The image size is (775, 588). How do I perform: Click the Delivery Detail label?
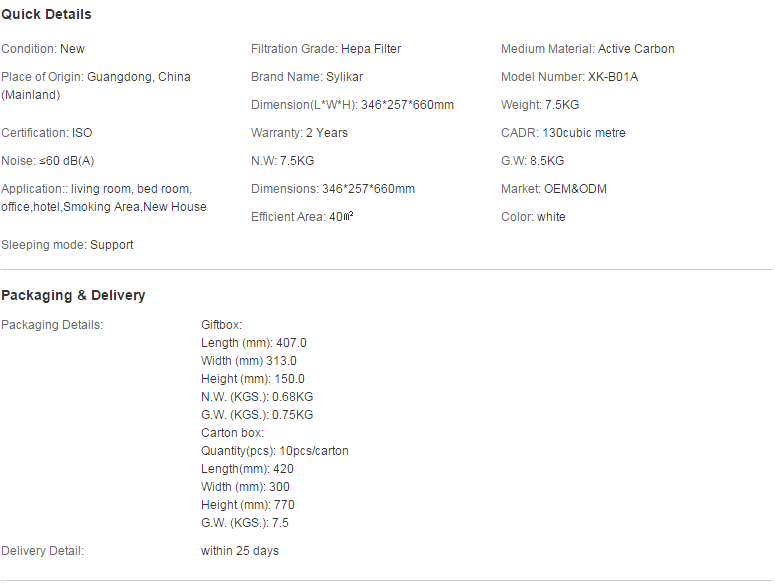[43, 551]
